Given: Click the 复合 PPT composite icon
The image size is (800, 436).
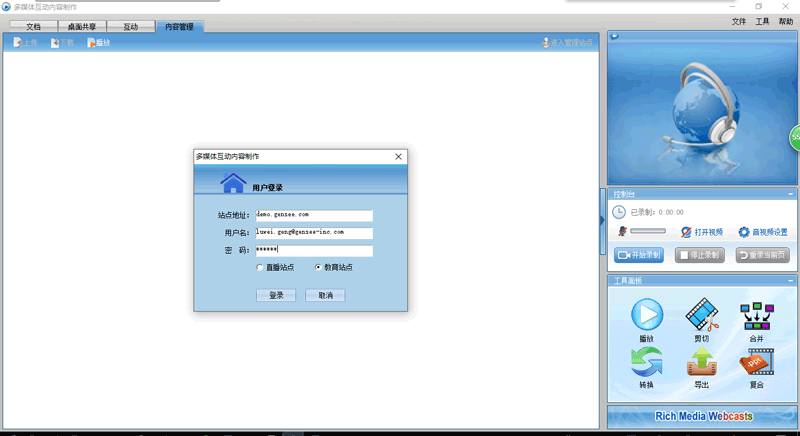Looking at the screenshot, I should pos(756,362).
